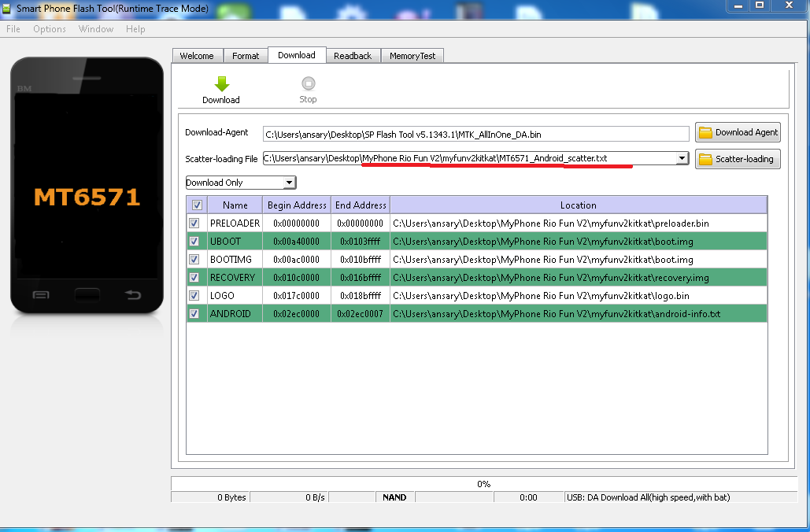Uncheck the UBOOT partition checkbox
Screen dimensions: 810x532
pos(194,241)
